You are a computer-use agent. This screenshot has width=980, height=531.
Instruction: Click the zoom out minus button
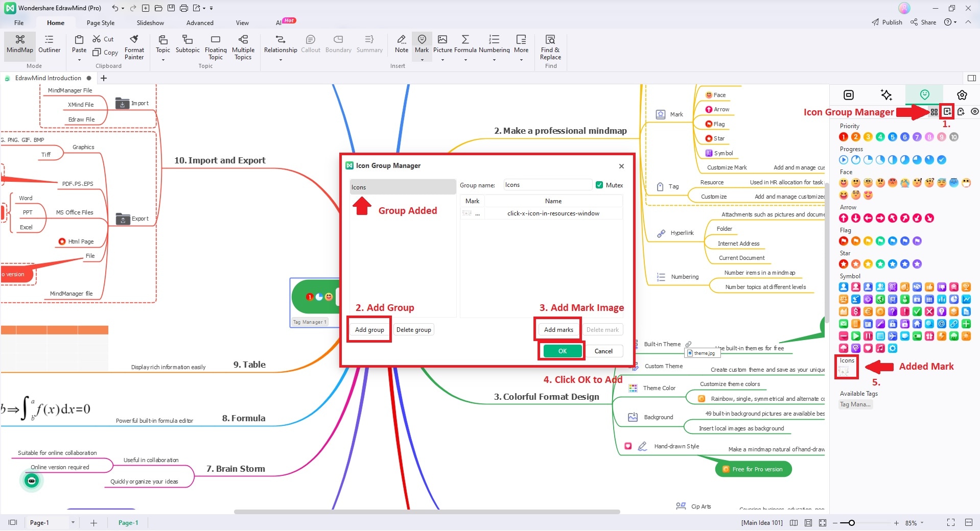835,523
